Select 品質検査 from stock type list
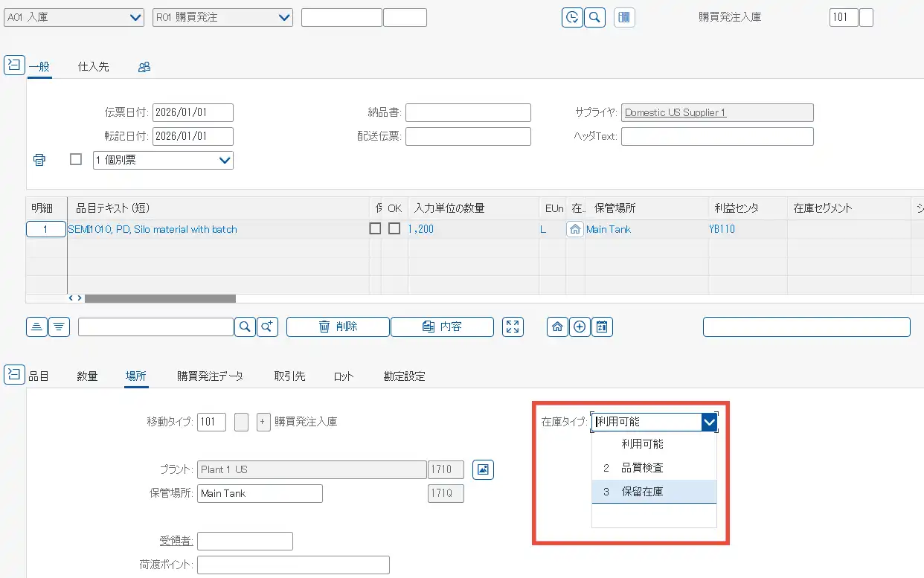This screenshot has width=924, height=578. coord(642,468)
